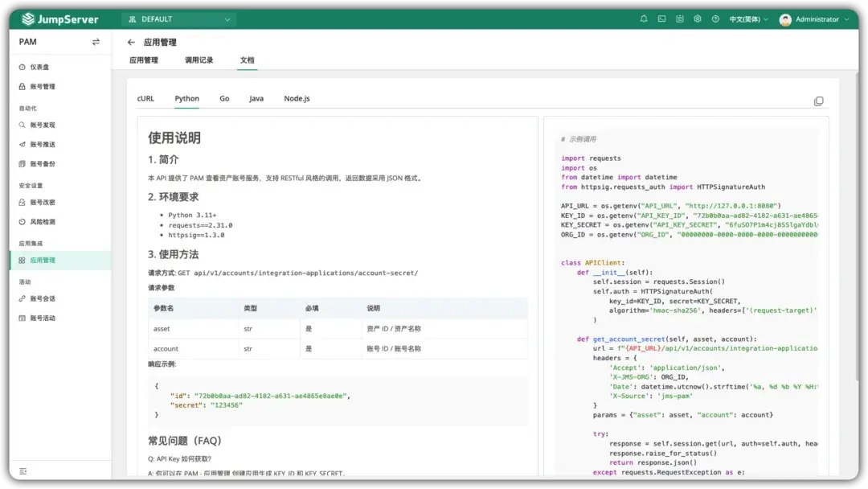Image resolution: width=868 pixels, height=489 pixels.
Task: Open the Web Terminal icon in the header
Action: point(661,18)
